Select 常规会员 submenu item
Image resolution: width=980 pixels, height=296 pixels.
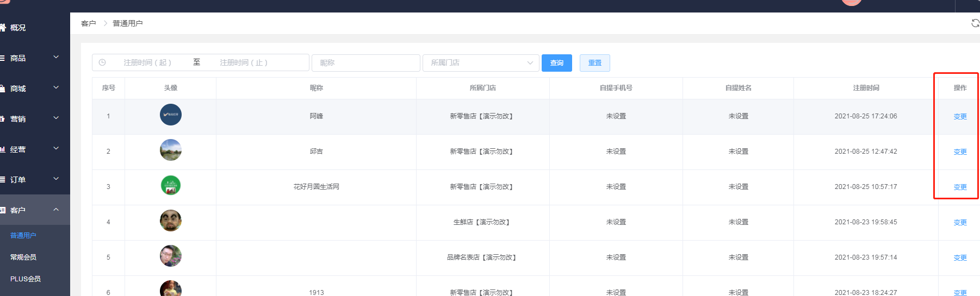[23, 257]
